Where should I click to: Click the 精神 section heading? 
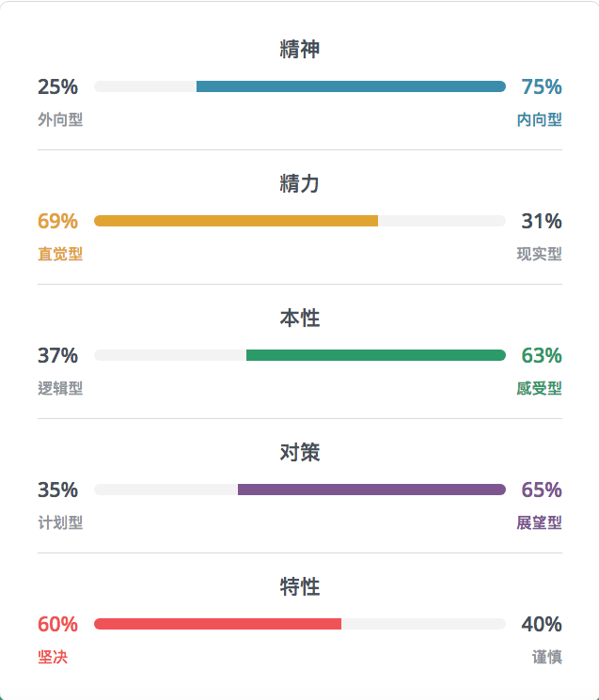point(300,49)
